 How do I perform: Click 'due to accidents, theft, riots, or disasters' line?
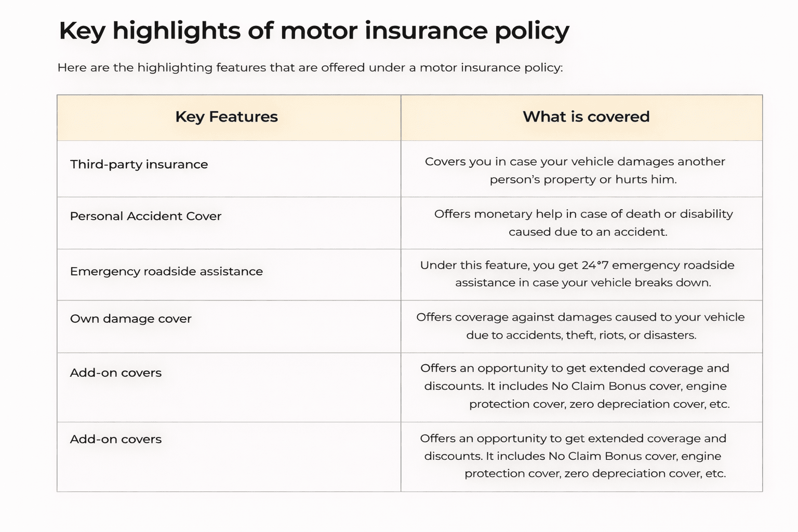click(581, 335)
